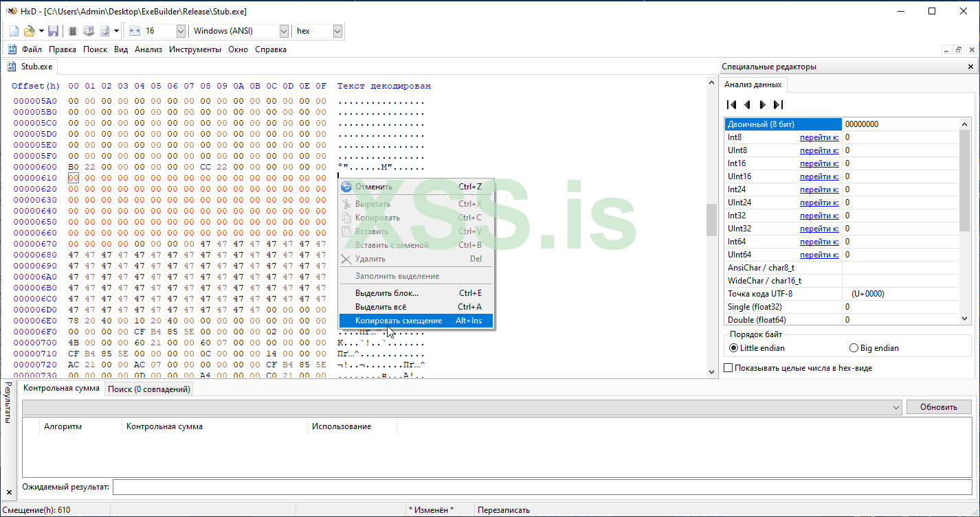The width and height of the screenshot is (980, 517).
Task: Click перейти к link for UInt16
Action: (x=819, y=176)
